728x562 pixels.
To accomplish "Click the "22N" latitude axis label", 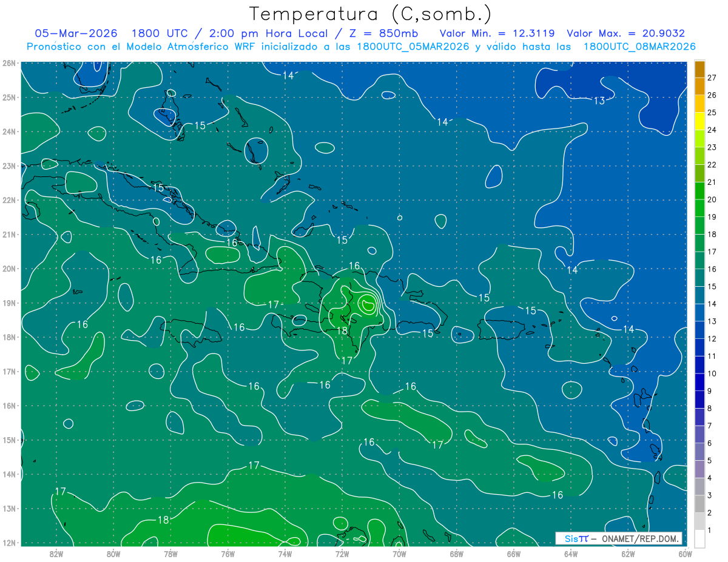I will tap(8, 200).
